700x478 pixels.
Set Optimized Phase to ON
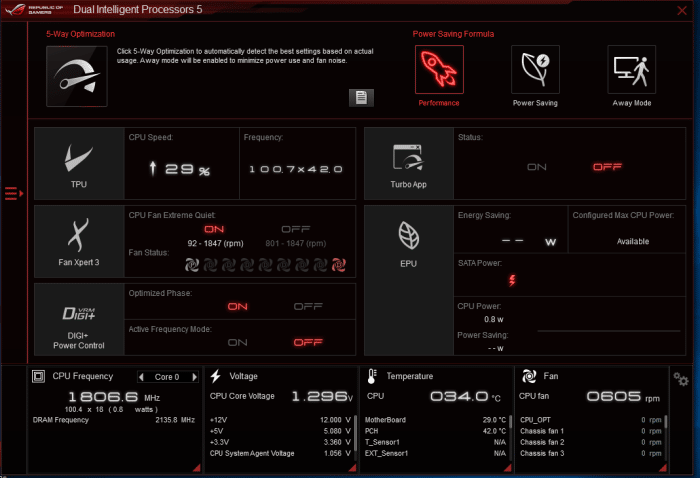238,307
